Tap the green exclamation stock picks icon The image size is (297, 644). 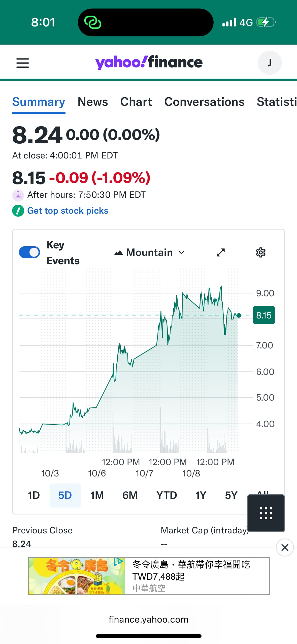pos(18,211)
